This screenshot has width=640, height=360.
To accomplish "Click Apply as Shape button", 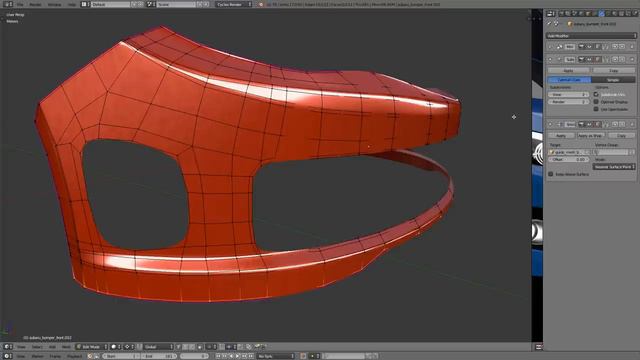I will tap(591, 136).
